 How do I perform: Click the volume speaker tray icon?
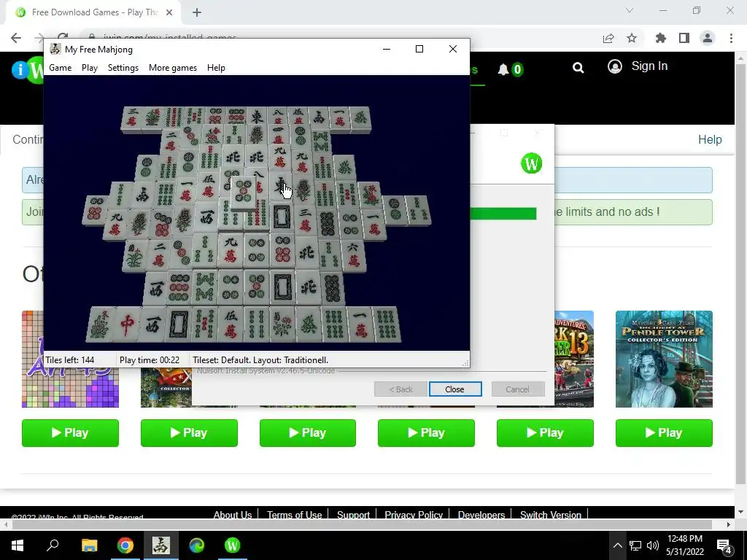point(653,545)
